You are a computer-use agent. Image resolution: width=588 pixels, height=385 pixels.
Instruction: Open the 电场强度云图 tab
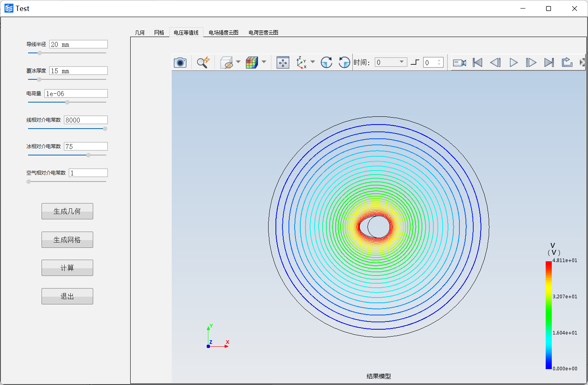click(x=223, y=33)
